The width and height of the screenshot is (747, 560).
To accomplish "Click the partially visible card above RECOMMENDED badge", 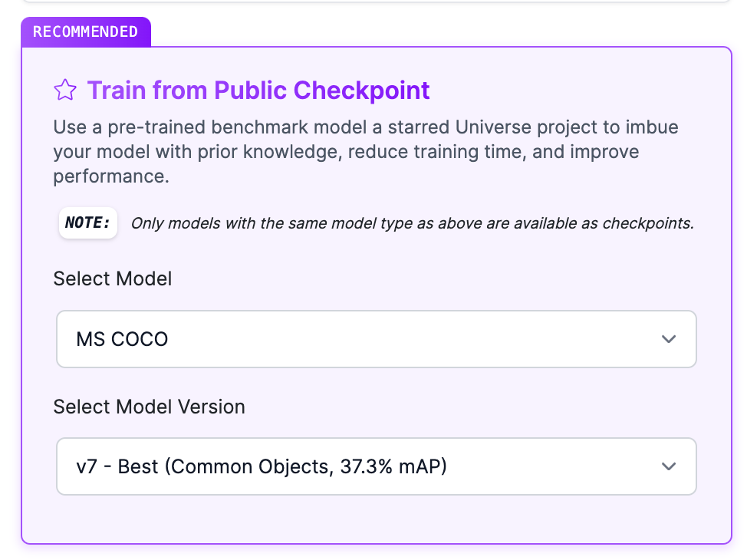I will click(376, 2).
